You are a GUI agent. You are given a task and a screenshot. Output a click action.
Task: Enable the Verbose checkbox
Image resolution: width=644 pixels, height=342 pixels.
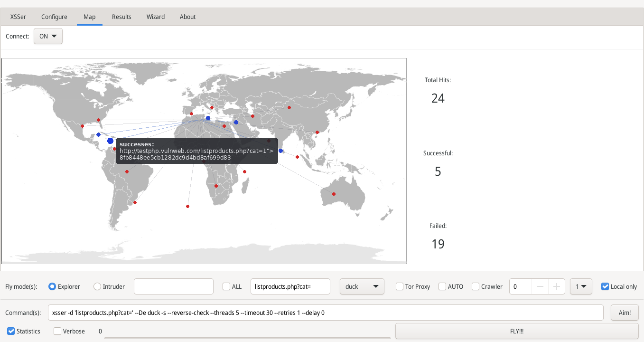point(69,331)
